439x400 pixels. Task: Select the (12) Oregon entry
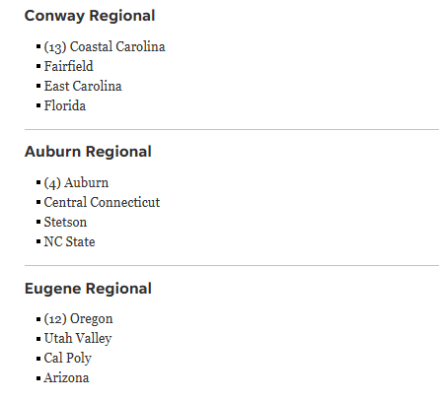pos(78,319)
